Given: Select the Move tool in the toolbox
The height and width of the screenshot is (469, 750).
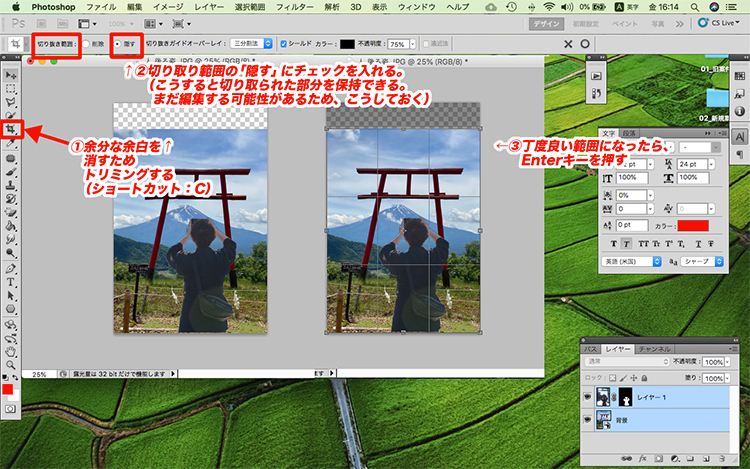Looking at the screenshot, I should (x=11, y=75).
